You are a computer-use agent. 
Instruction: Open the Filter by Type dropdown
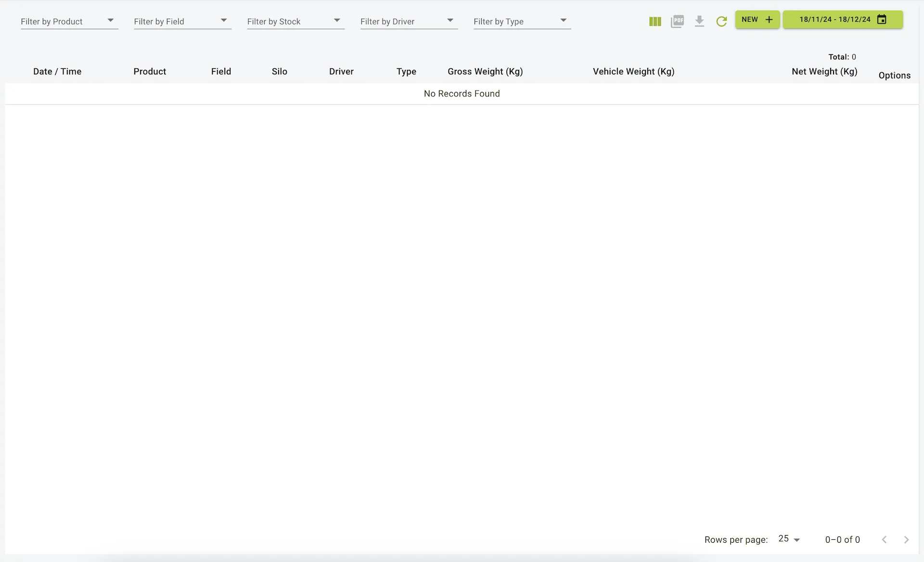point(522,21)
